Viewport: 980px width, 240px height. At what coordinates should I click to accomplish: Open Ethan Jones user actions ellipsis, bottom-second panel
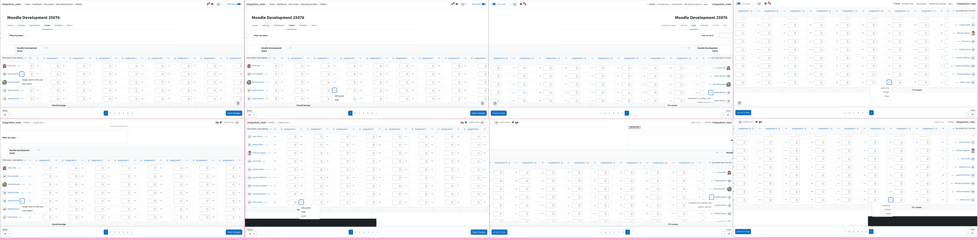coord(266,202)
